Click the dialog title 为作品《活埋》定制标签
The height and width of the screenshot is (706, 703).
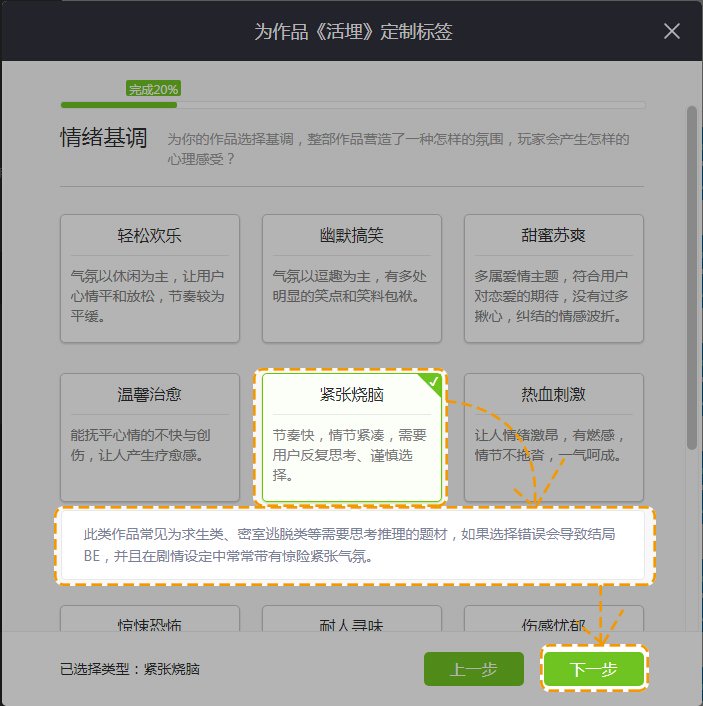pos(352,31)
